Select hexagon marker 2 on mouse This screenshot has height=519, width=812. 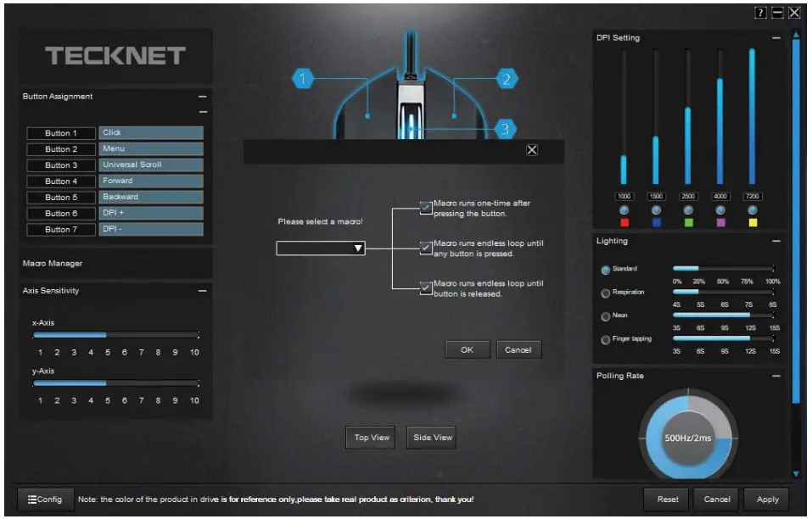pos(507,79)
